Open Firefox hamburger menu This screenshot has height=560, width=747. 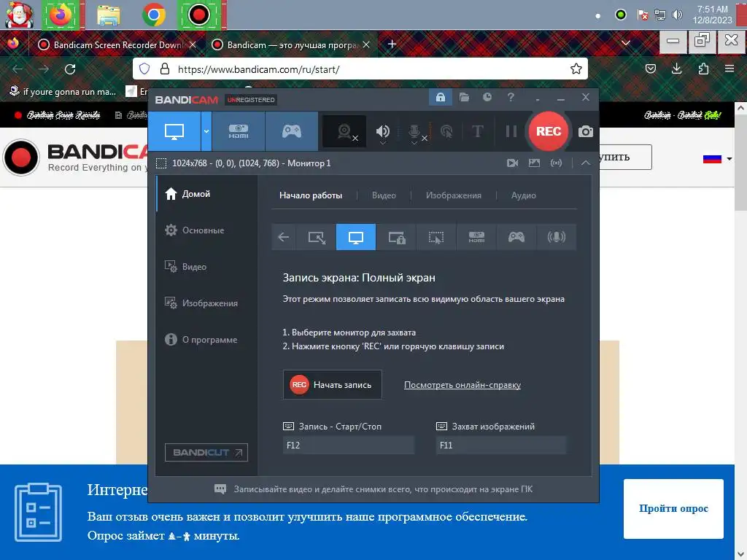[729, 69]
